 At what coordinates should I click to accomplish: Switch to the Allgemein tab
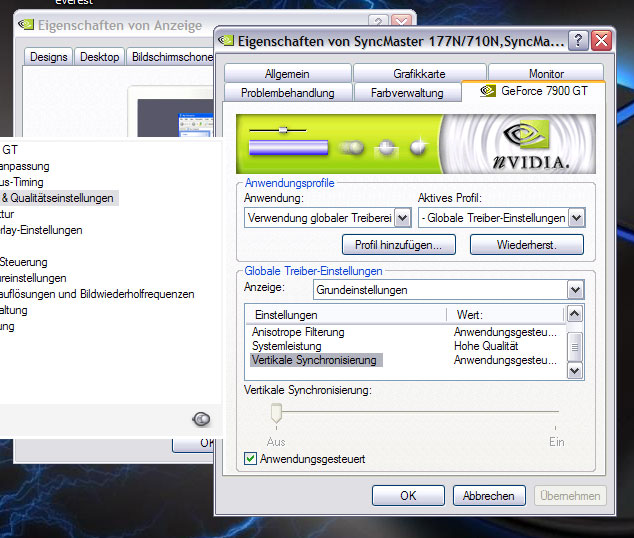pos(287,74)
